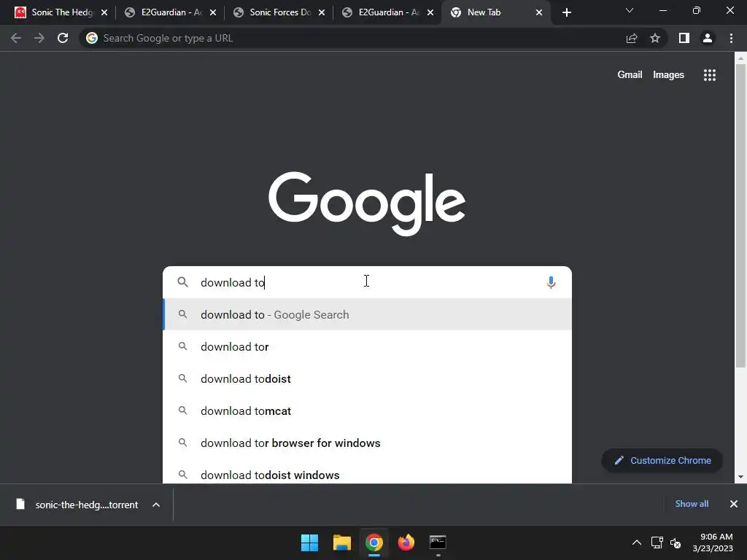The width and height of the screenshot is (747, 560).
Task: Click Show all downloads
Action: (692, 504)
